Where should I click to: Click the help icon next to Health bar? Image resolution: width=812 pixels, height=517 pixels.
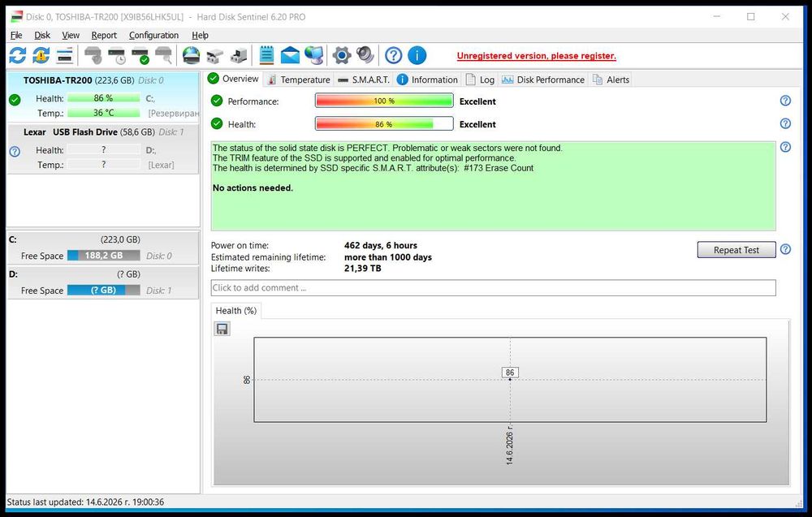785,123
